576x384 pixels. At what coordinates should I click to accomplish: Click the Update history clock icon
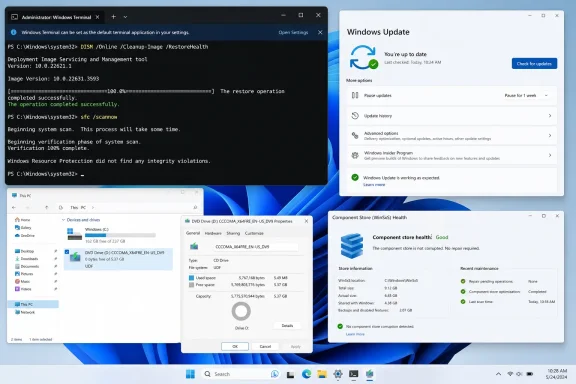(x=355, y=116)
